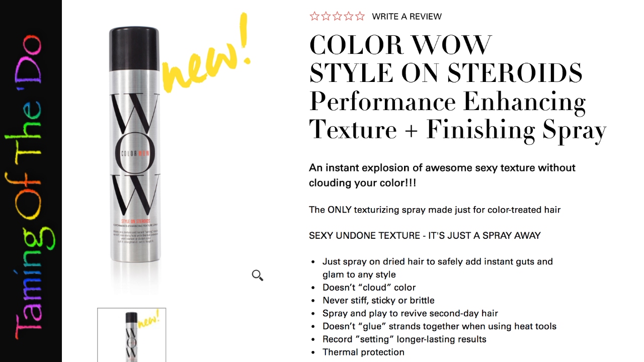Click the Never stiff, sticky bullet

(378, 300)
